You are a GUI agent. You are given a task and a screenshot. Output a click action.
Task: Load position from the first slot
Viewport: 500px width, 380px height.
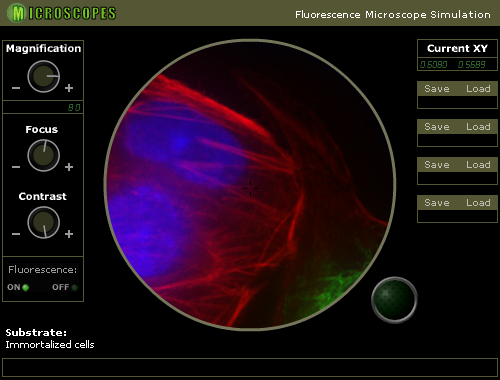[x=478, y=89]
